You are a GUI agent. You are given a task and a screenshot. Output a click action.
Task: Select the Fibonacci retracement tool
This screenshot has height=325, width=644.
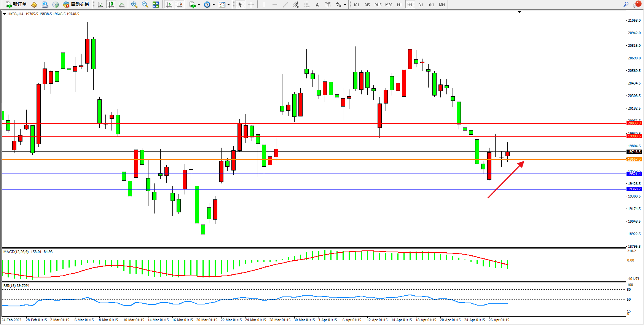point(307,5)
